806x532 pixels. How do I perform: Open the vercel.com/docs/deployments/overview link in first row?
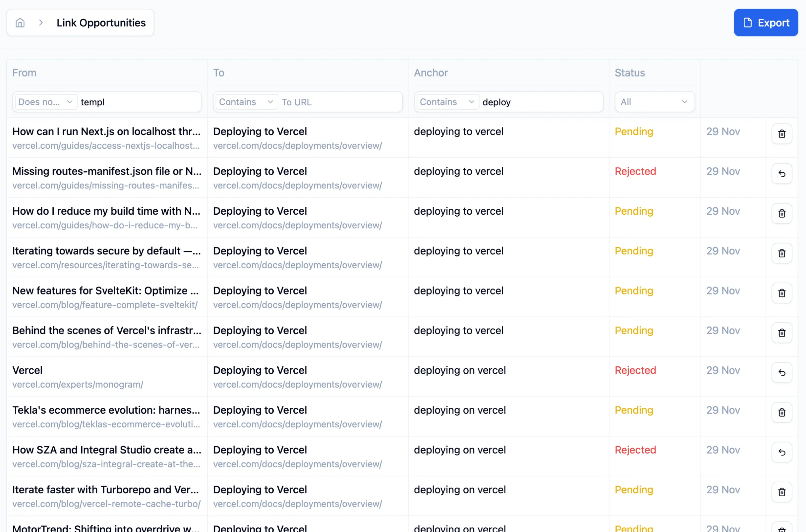[x=297, y=145]
